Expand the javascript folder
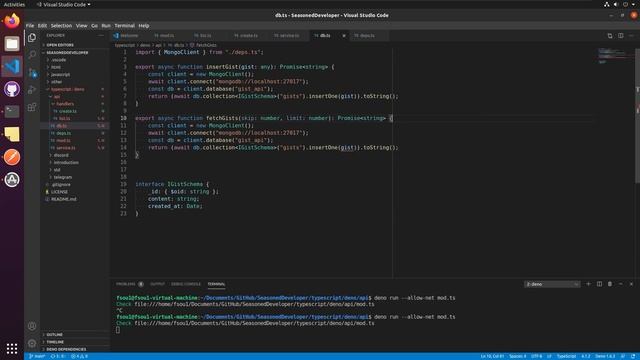This screenshot has height=360, width=640. [60, 75]
